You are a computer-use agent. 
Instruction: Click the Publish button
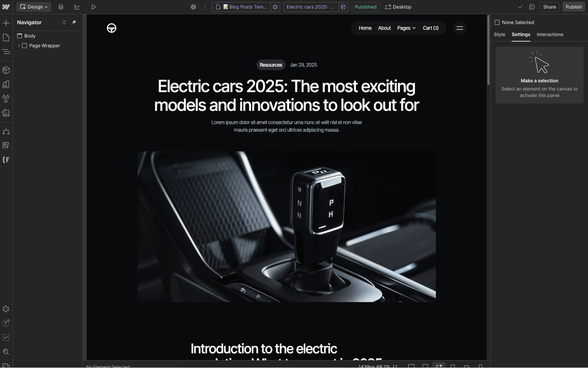(573, 7)
